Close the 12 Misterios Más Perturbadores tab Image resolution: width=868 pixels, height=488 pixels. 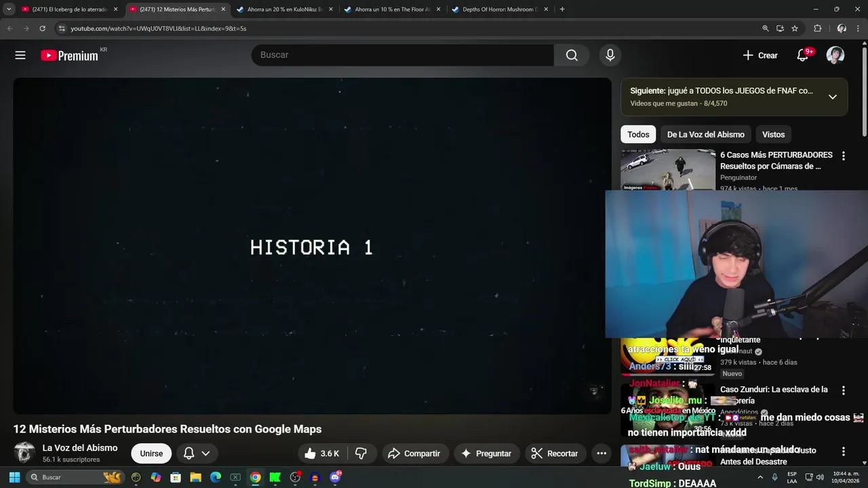pyautogui.click(x=223, y=9)
